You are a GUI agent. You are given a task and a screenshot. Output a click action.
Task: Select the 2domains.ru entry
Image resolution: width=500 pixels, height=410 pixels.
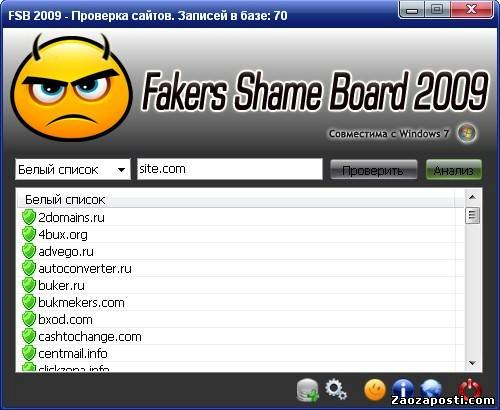[240, 217]
